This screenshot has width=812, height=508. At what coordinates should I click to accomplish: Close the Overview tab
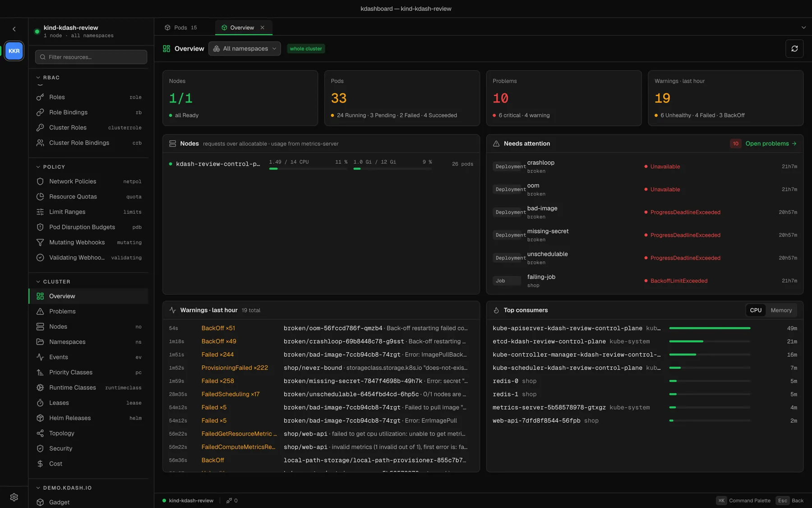(x=262, y=28)
